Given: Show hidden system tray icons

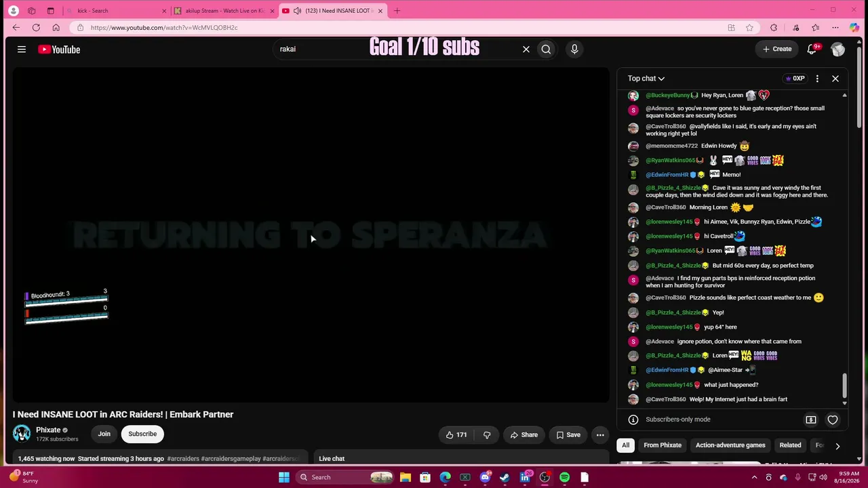Looking at the screenshot, I should pos(753,477).
